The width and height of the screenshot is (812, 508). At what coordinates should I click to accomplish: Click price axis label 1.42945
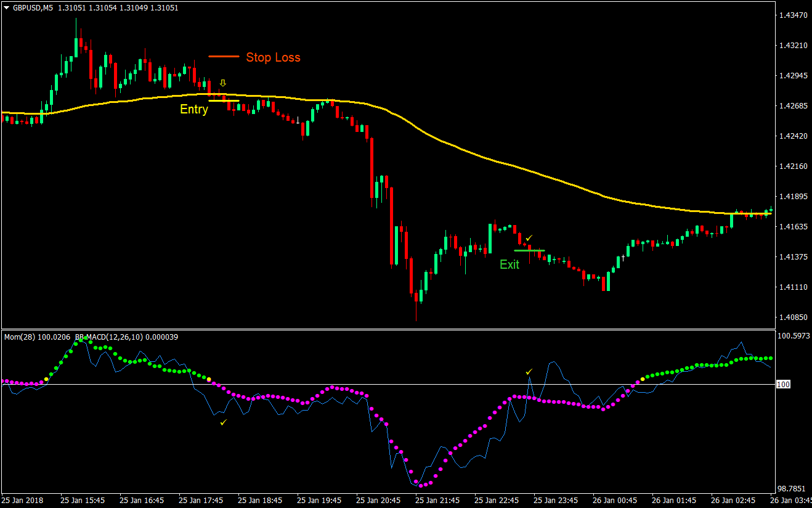click(x=792, y=76)
